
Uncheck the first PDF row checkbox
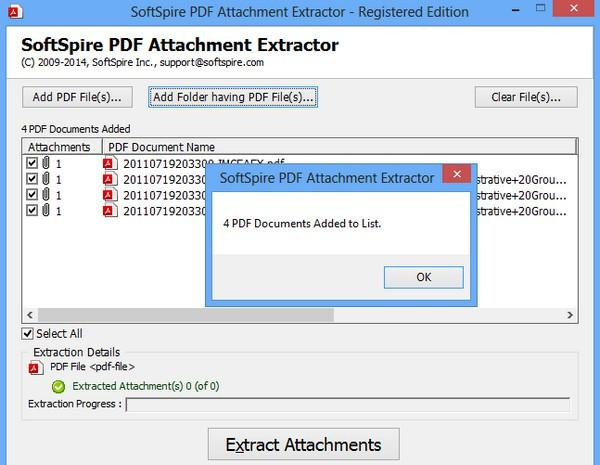click(32, 163)
